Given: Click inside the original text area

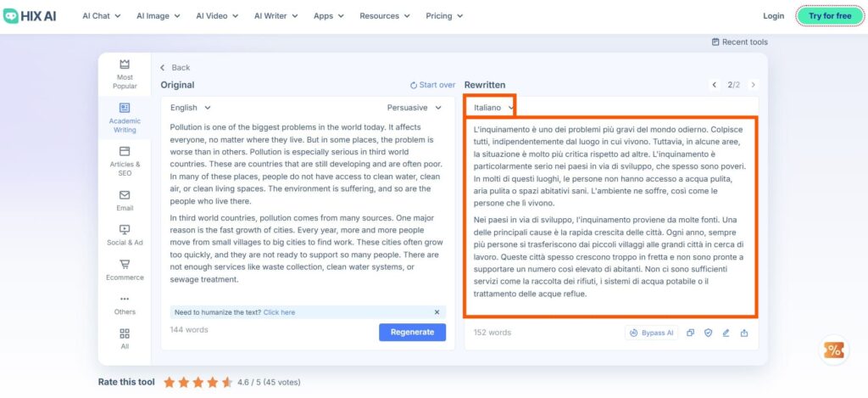Looking at the screenshot, I should 308,203.
